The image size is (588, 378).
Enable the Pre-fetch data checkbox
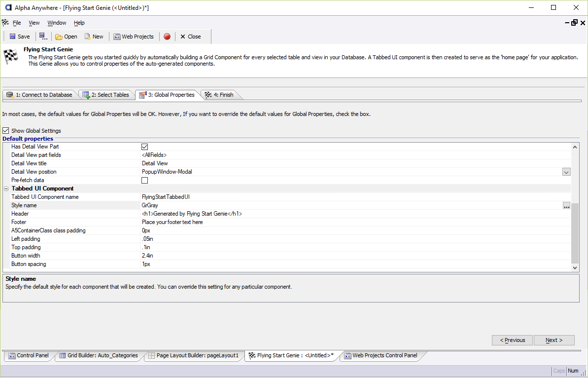coord(145,180)
